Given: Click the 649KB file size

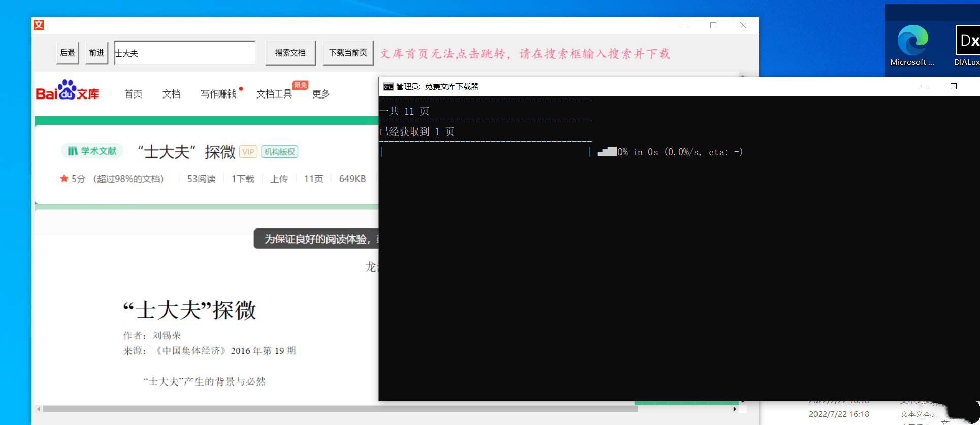Looking at the screenshot, I should [x=352, y=179].
